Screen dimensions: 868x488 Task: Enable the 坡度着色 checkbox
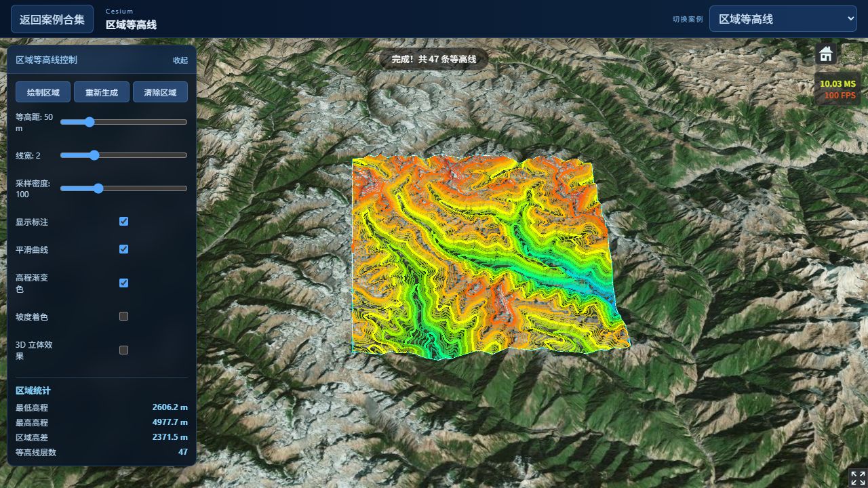coord(123,316)
